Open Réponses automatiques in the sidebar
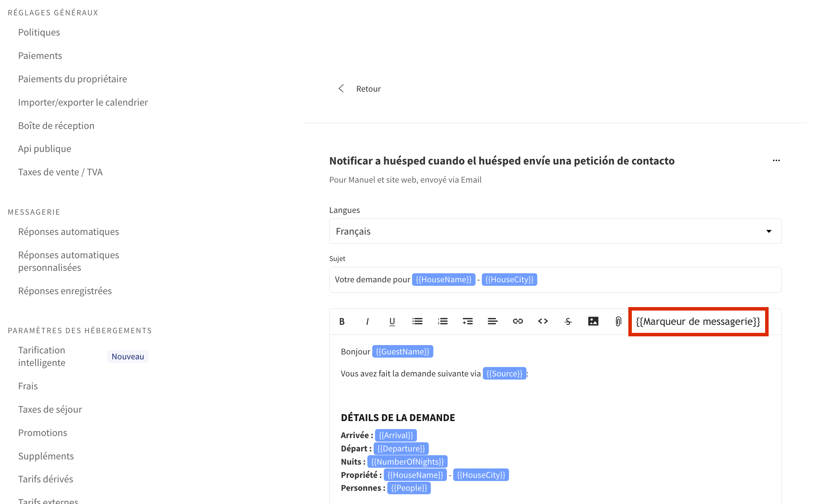This screenshot has width=815, height=504. pyautogui.click(x=68, y=232)
